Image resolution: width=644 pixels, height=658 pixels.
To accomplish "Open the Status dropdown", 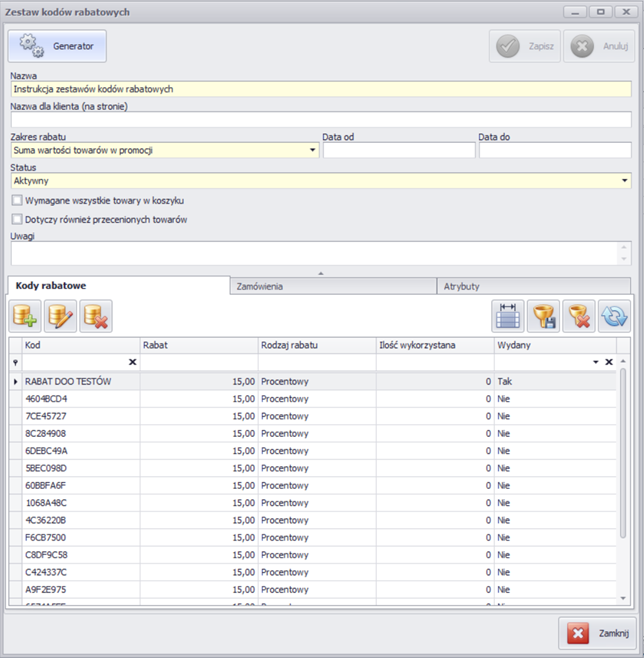I will tap(625, 181).
